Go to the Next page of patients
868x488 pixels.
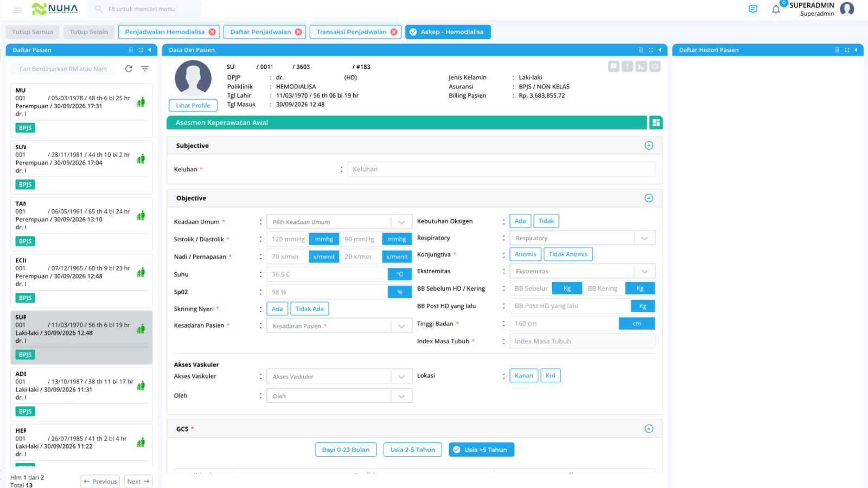[138, 481]
